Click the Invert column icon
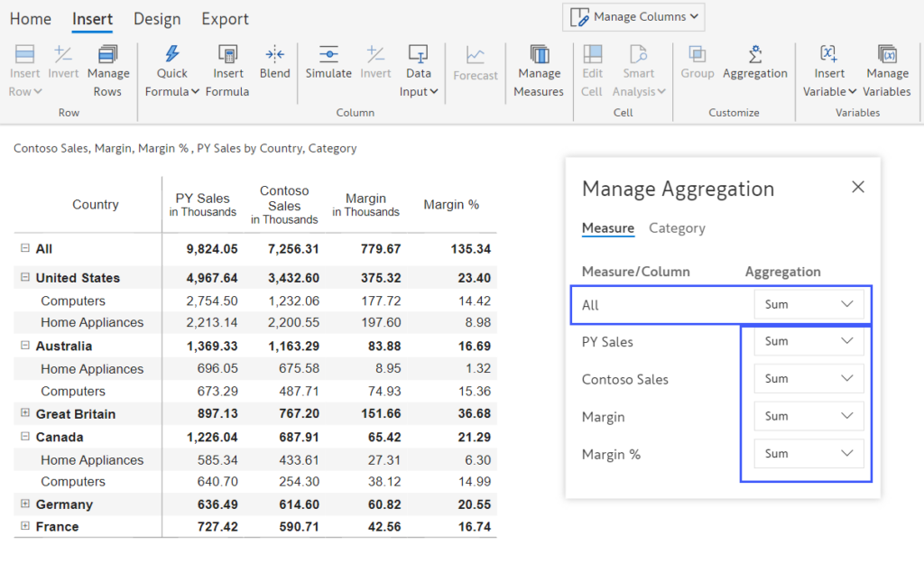Image resolution: width=924 pixels, height=564 pixels. coord(375,54)
